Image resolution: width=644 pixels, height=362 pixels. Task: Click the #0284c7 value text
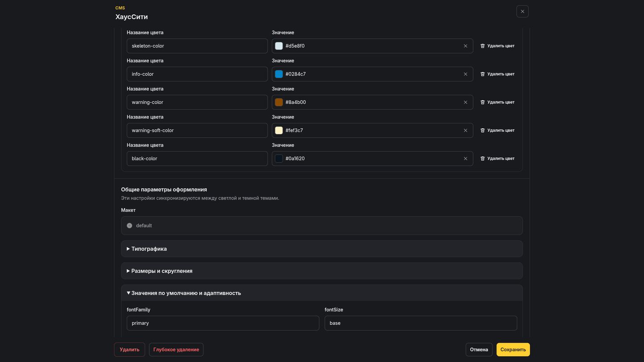click(x=296, y=74)
